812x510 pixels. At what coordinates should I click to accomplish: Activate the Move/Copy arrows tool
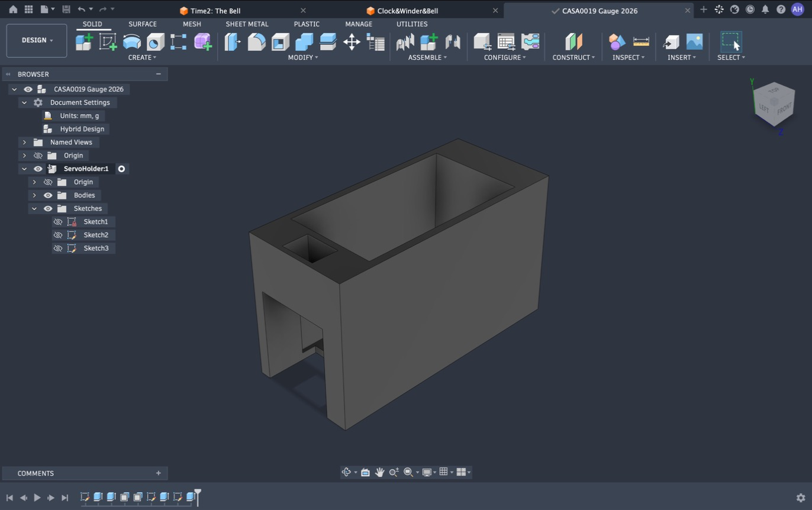pyautogui.click(x=352, y=42)
